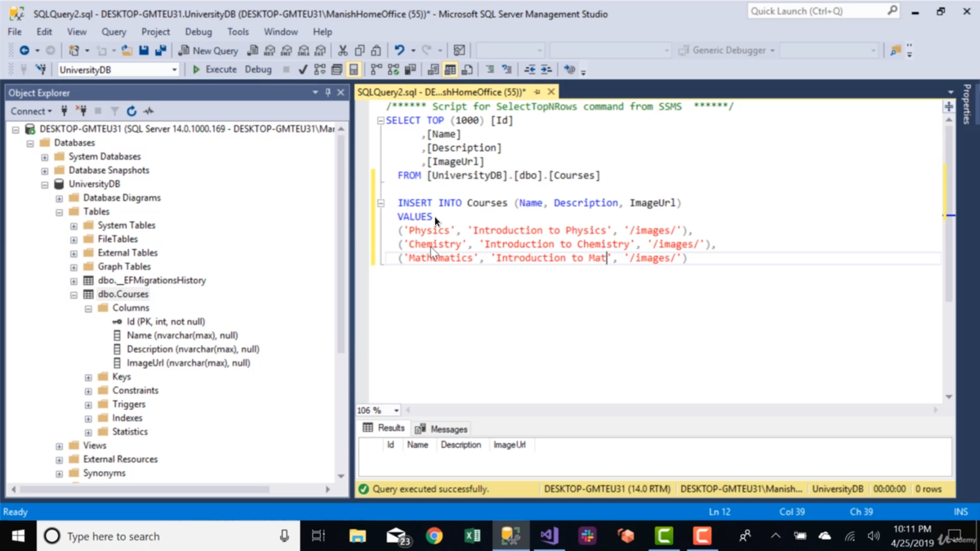The image size is (980, 551).
Task: Toggle Results to Text icon
Action: pyautogui.click(x=433, y=70)
